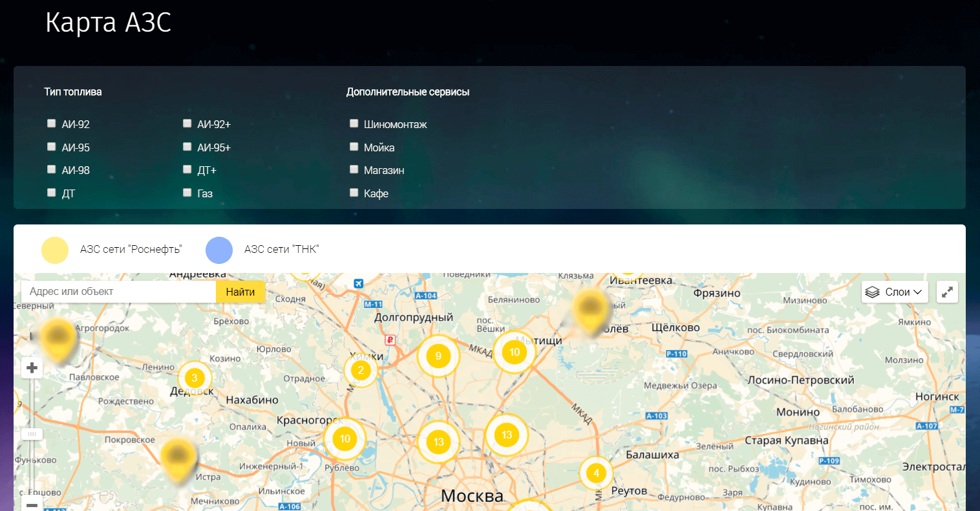Click the station pin near Королёв
980x511 pixels.
pyautogui.click(x=591, y=310)
